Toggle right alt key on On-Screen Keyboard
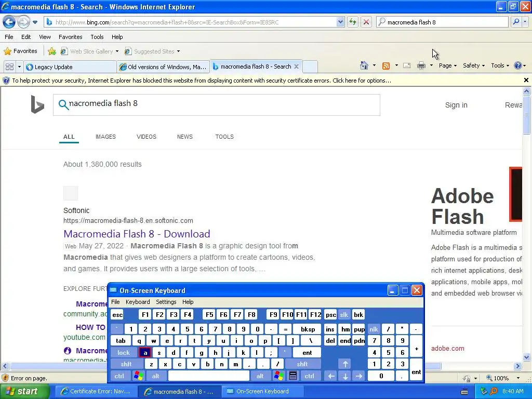The image size is (532, 399). [x=260, y=376]
